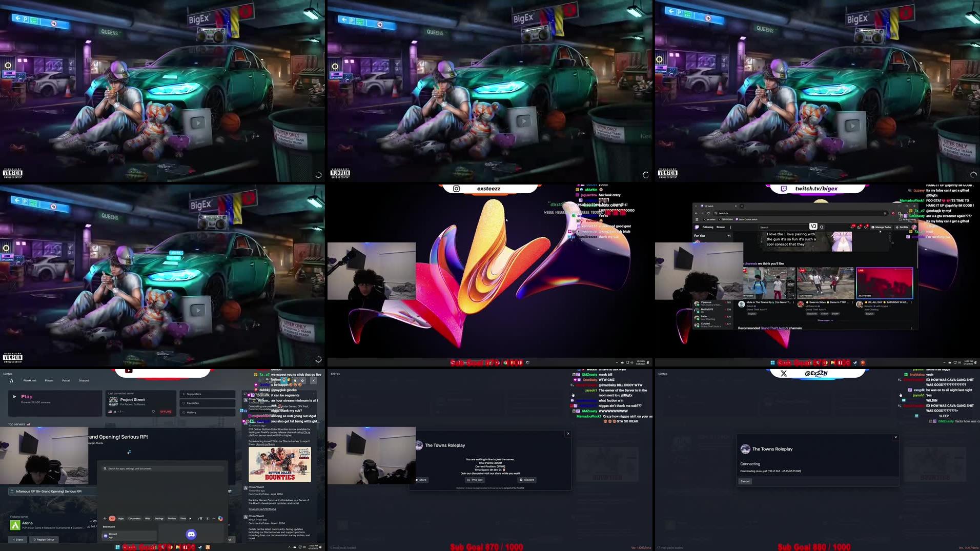980x551 pixels.
Task: Open Discord link in FiveM top navigation
Action: pos(84,380)
